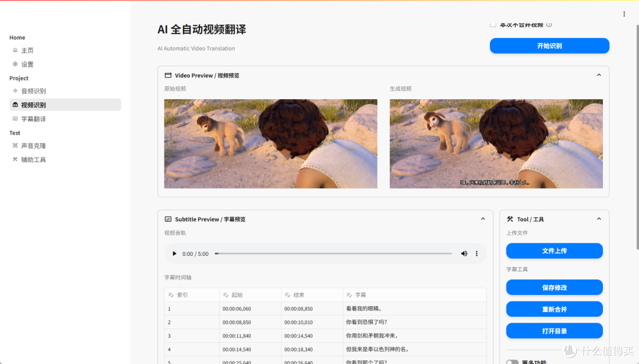Click the 索引 column header

(x=192, y=295)
